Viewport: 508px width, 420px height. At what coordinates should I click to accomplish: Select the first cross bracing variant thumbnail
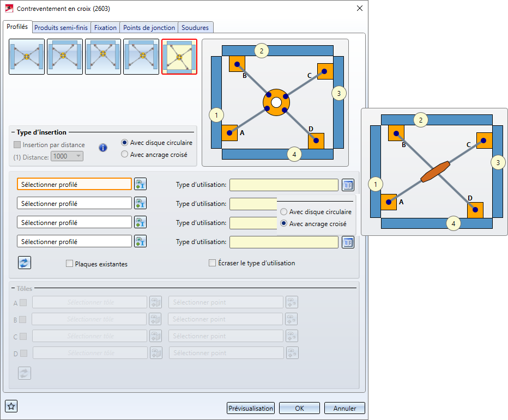tap(27, 56)
